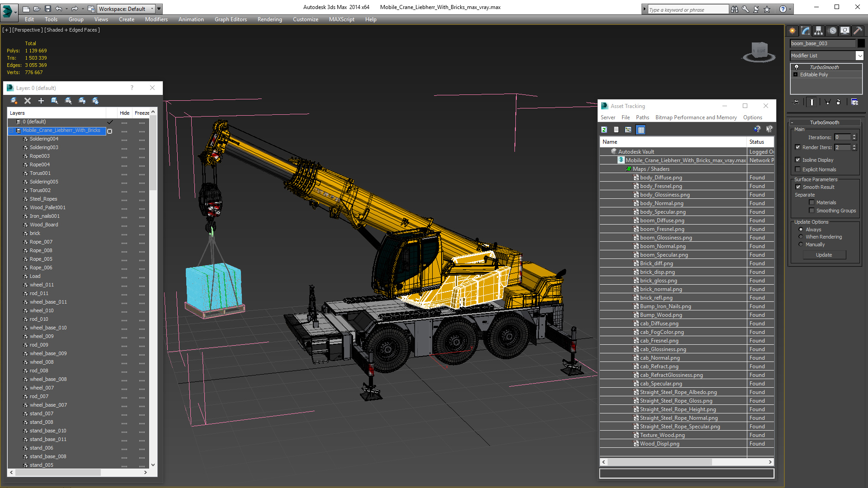Click Add Selected Objects plus icon
Screen dimensions: 868x488
coord(41,101)
